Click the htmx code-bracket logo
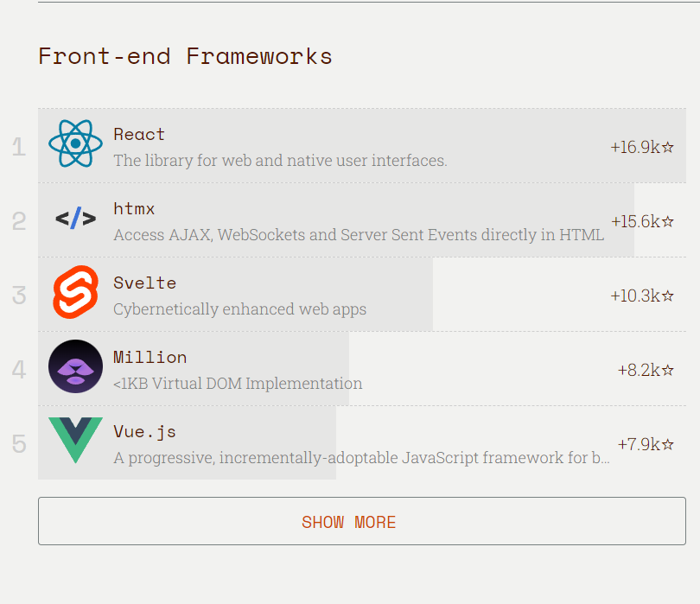This screenshot has height=604, width=700. point(75,219)
